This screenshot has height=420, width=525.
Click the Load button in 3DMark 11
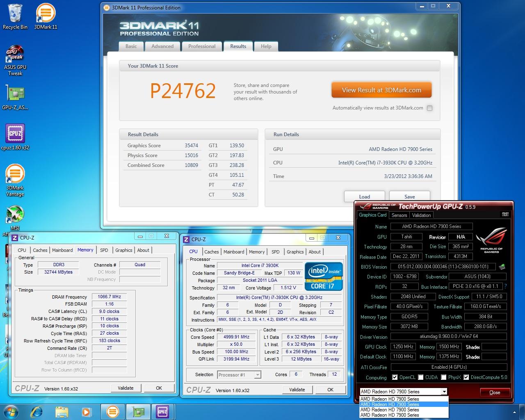click(x=364, y=196)
